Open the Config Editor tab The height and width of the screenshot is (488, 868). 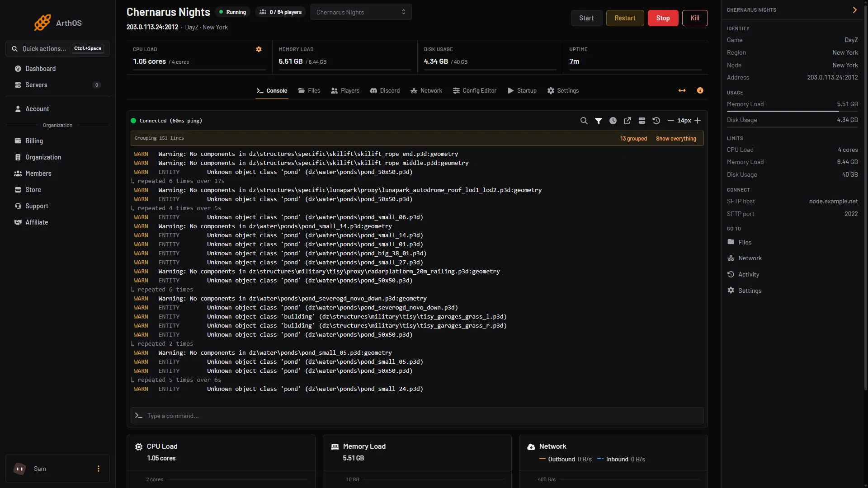pyautogui.click(x=475, y=91)
